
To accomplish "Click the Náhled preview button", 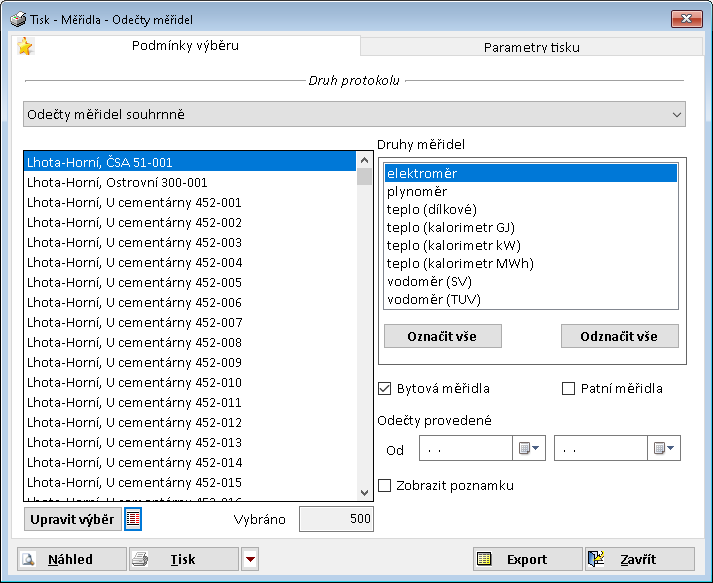I will click(x=71, y=560).
